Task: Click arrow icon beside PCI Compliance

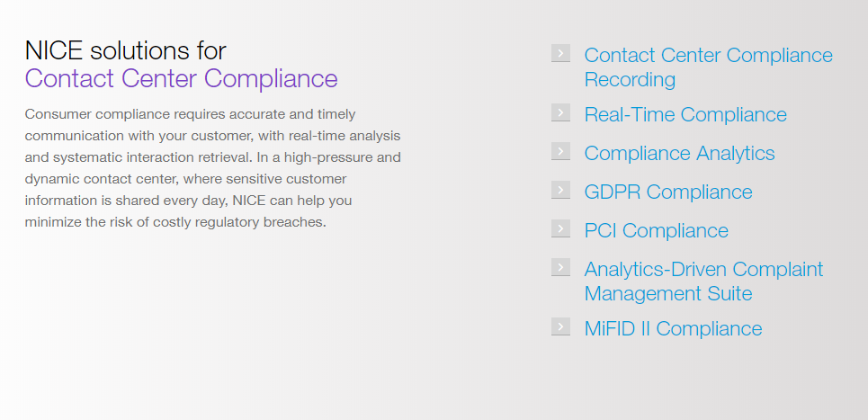Action: pyautogui.click(x=560, y=228)
